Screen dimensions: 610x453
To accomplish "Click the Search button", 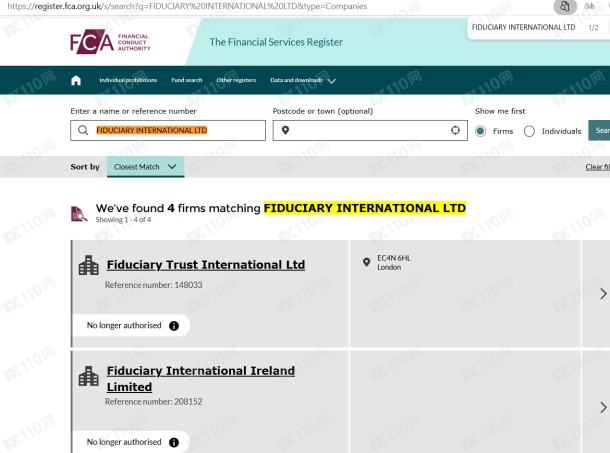I will point(599,130).
